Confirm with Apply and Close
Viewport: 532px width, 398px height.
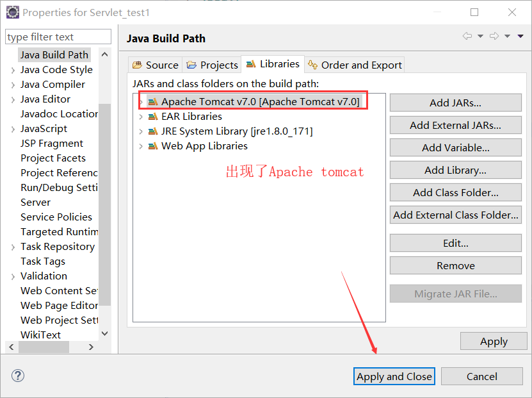tap(394, 376)
